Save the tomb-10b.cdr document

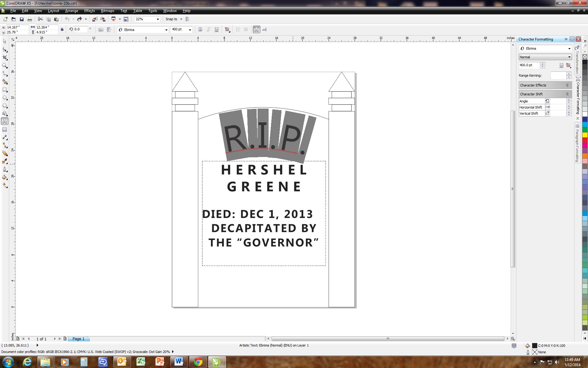pos(21,19)
